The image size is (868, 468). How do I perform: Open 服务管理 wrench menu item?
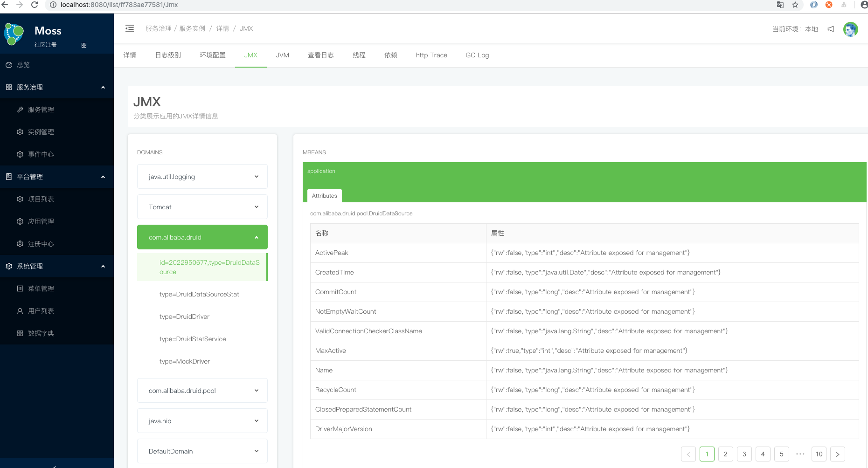tap(41, 110)
